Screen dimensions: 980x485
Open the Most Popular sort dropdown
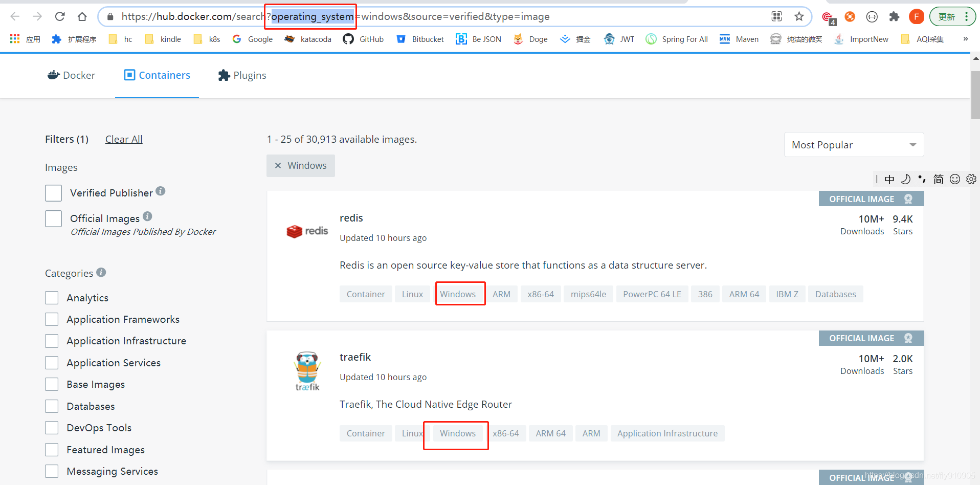(x=854, y=145)
